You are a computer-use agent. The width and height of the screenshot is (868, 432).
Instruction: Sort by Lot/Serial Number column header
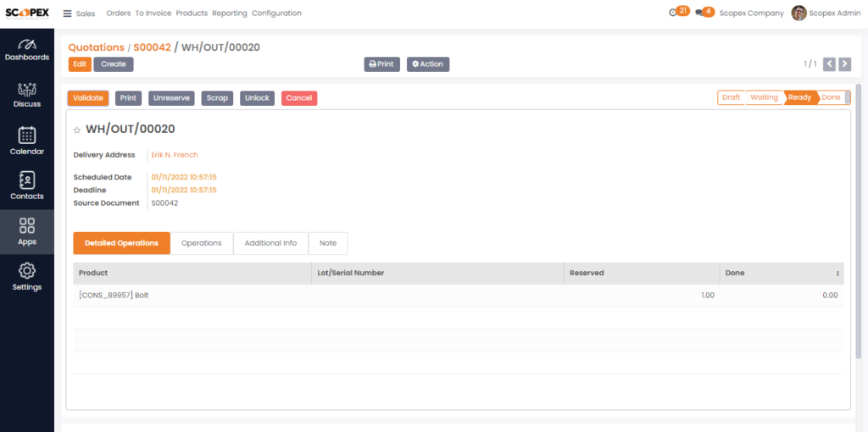point(438,274)
